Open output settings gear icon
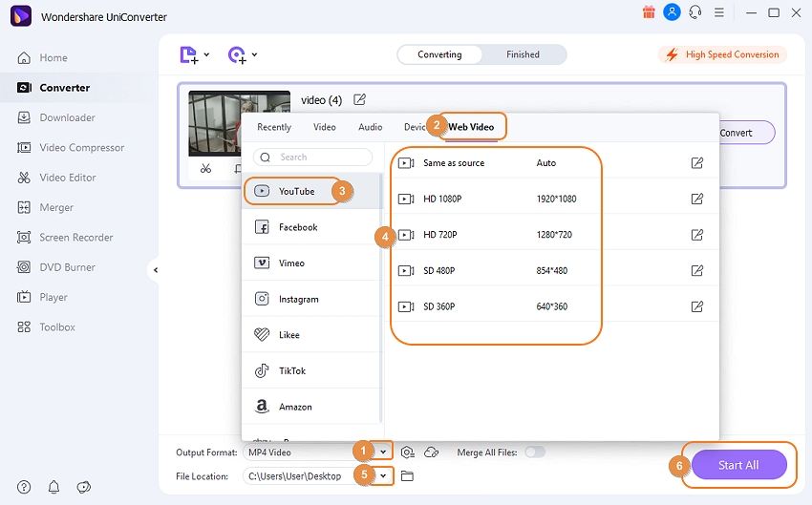The width and height of the screenshot is (812, 505). coord(408,452)
